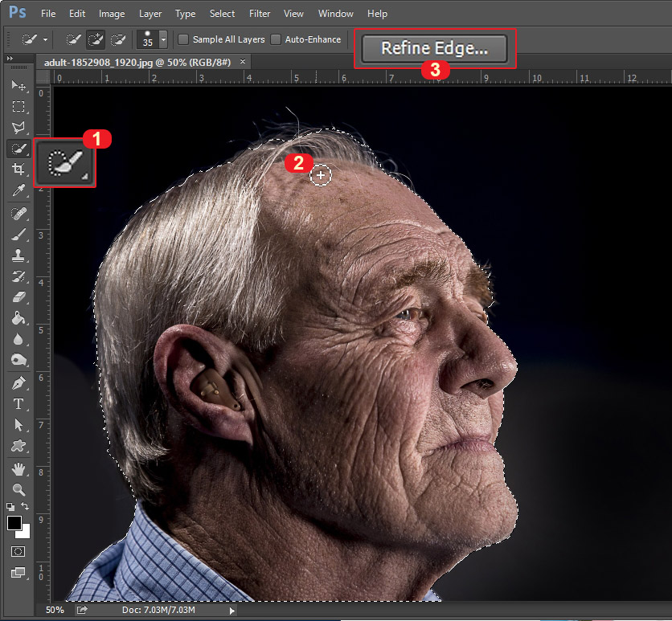Select the Quick Selection tool in toolbar
The image size is (672, 621).
point(18,149)
